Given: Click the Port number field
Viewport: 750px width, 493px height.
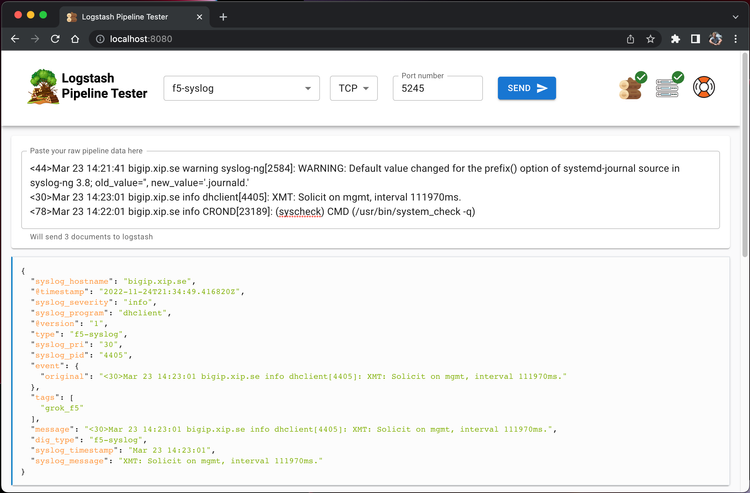Looking at the screenshot, I should point(437,89).
